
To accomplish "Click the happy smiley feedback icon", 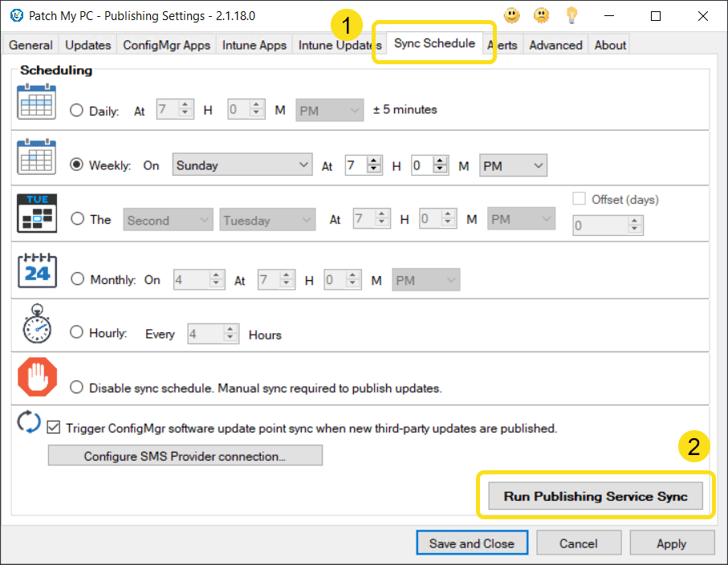I will pos(511,15).
